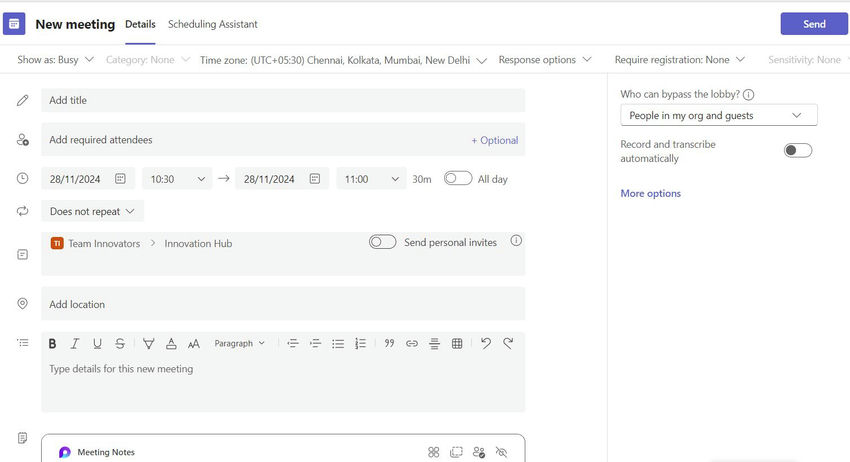Open the font size tool
The height and width of the screenshot is (462, 850).
point(194,343)
